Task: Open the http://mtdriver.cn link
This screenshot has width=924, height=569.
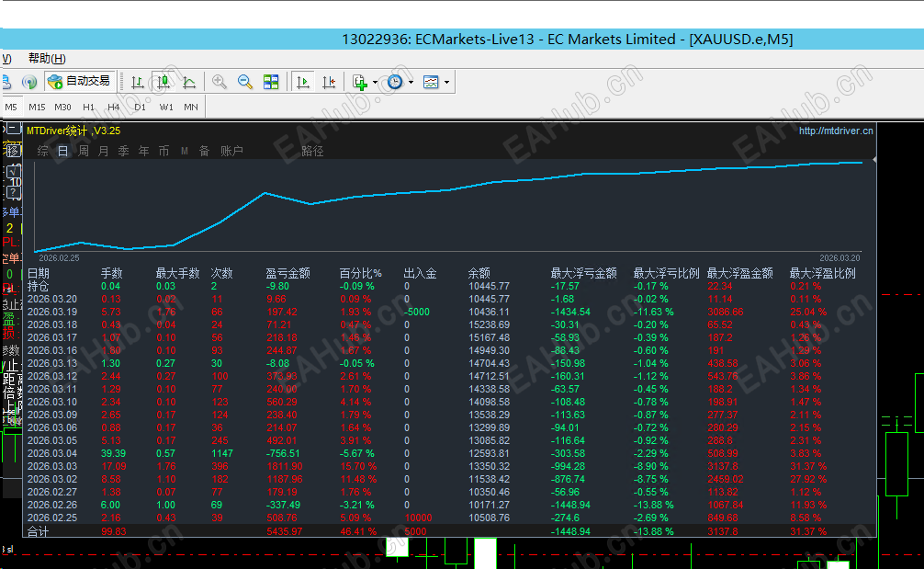Action: point(836,131)
